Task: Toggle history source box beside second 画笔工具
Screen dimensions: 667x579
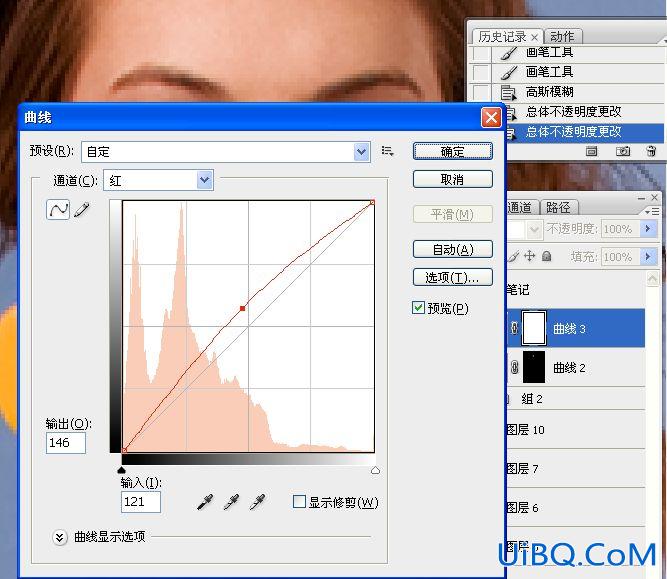Action: coord(481,72)
